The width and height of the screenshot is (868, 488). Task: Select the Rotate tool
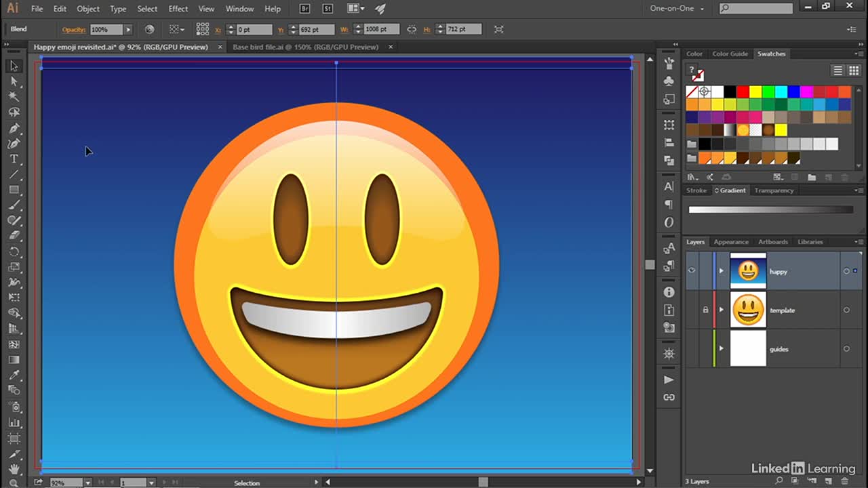pyautogui.click(x=14, y=251)
